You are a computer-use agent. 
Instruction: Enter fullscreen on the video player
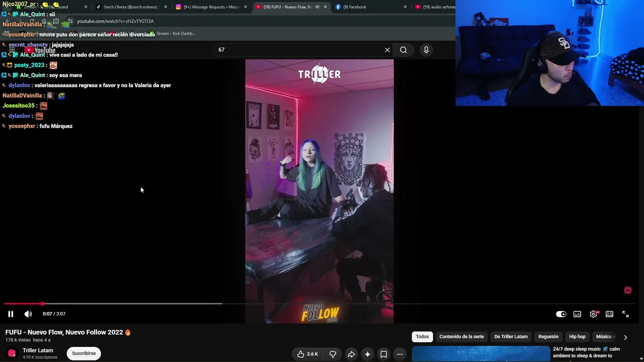[625, 314]
